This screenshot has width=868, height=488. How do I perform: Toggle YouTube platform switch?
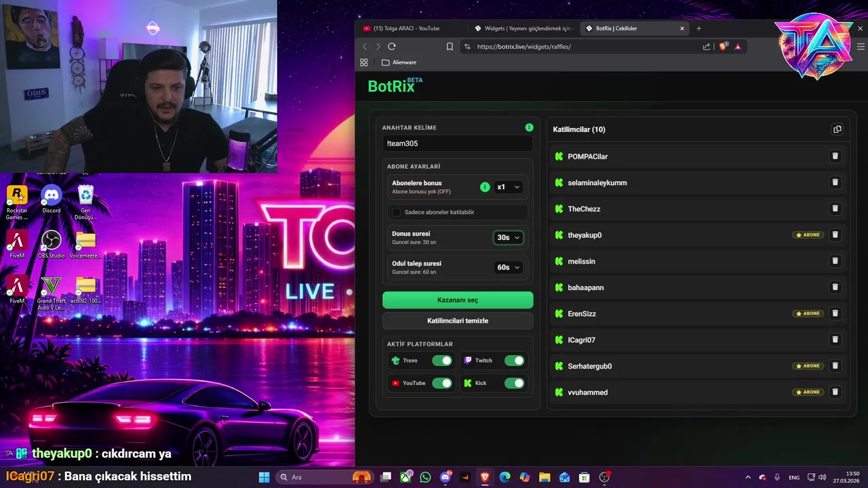click(442, 383)
